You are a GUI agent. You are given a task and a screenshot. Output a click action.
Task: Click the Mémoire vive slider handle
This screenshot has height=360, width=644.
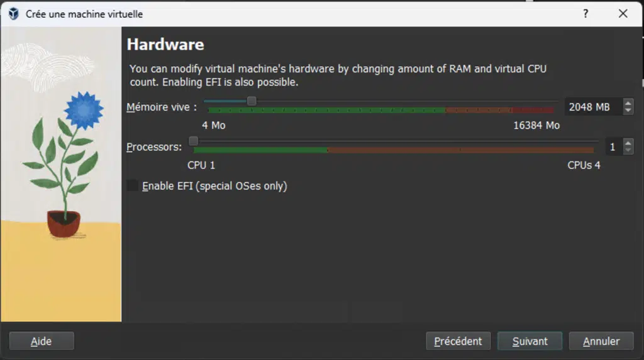(x=252, y=101)
